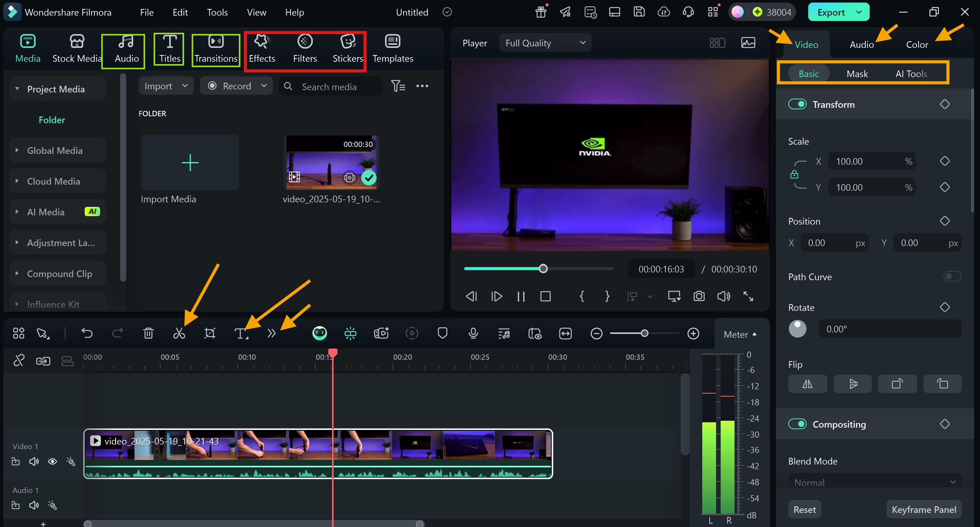Click fullscreen expand player icon
The width and height of the screenshot is (980, 527).
[x=748, y=296]
